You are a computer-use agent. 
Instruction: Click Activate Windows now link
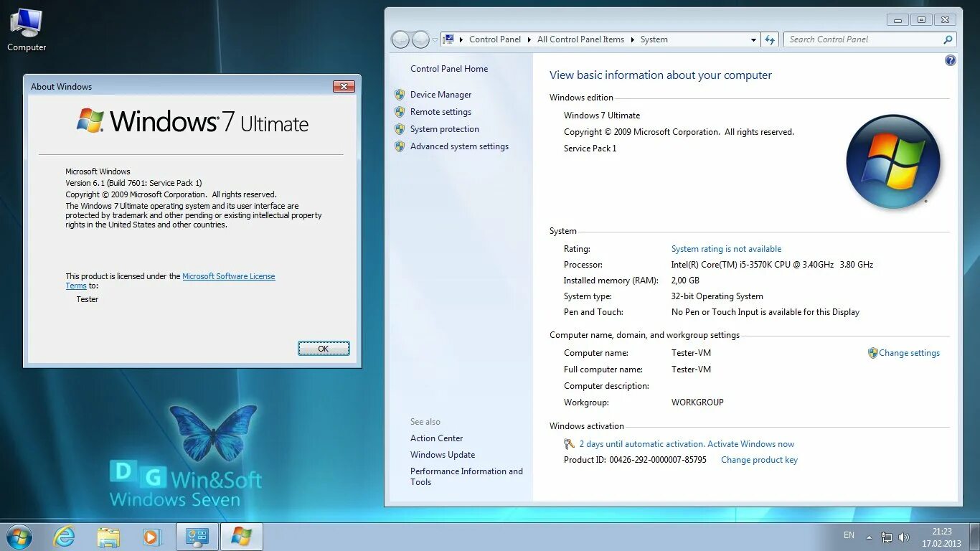click(750, 444)
